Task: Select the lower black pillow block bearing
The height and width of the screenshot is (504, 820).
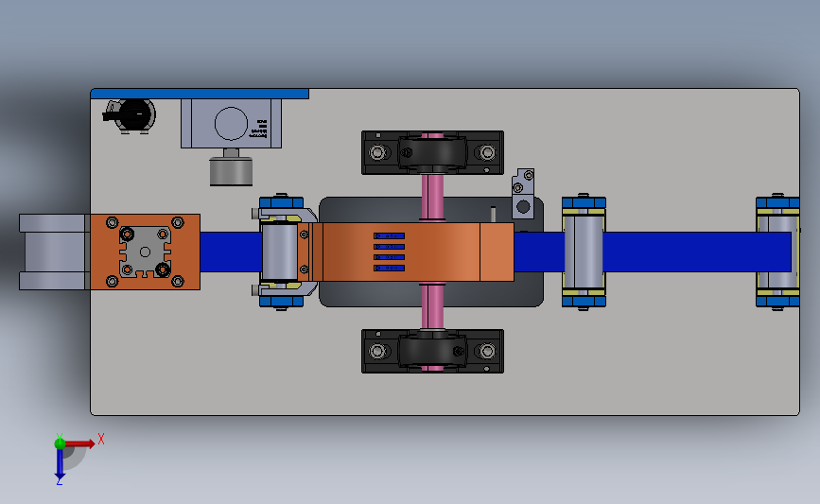Action: pos(432,352)
